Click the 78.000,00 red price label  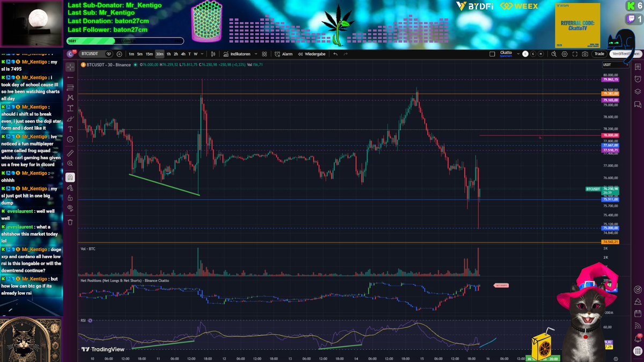611,135
